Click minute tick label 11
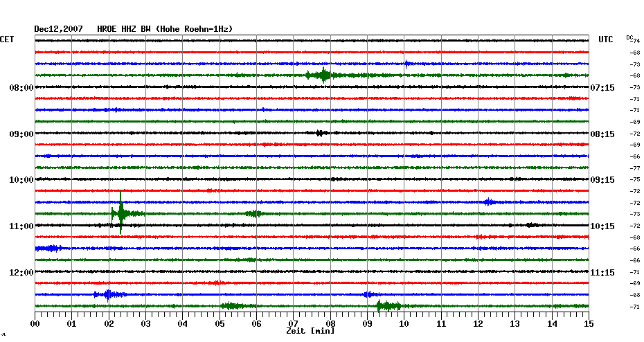 click(x=441, y=324)
